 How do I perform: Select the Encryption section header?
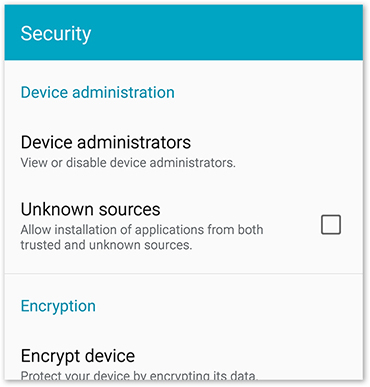pos(58,306)
